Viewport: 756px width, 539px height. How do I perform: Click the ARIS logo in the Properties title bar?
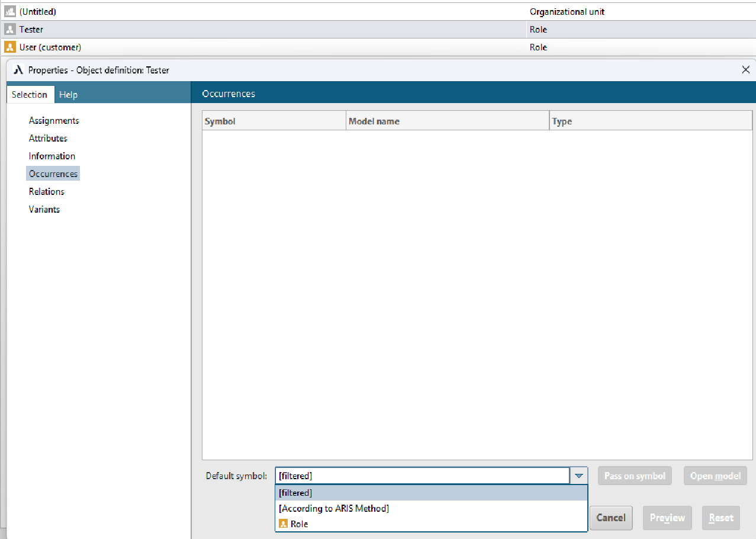[18, 70]
